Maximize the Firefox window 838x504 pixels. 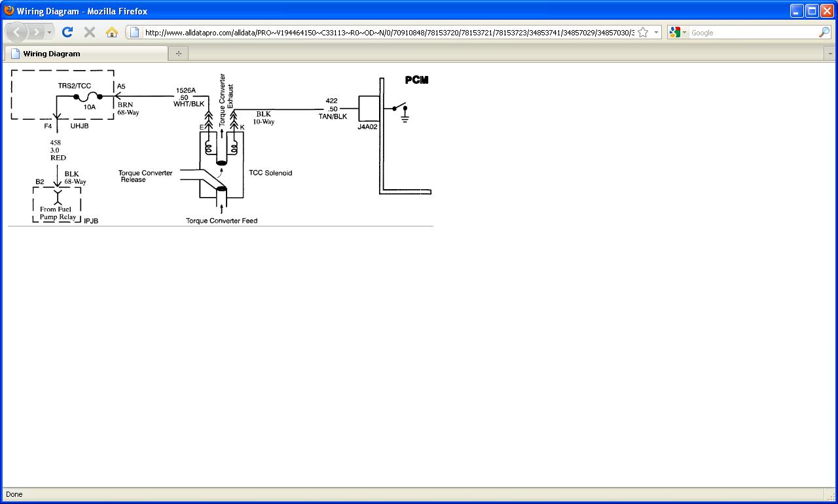(x=812, y=10)
